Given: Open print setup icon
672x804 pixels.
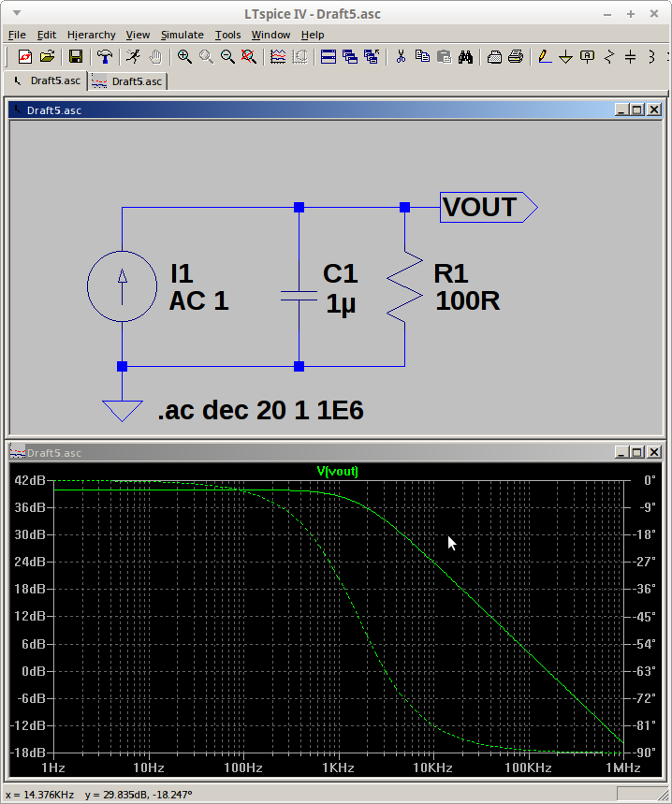Looking at the screenshot, I should [x=494, y=56].
